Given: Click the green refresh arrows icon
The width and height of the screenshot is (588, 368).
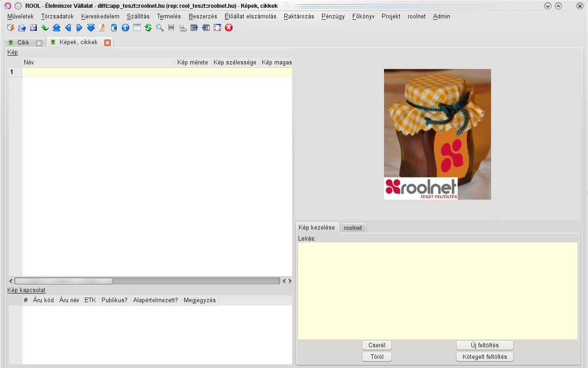Looking at the screenshot, I should point(148,28).
